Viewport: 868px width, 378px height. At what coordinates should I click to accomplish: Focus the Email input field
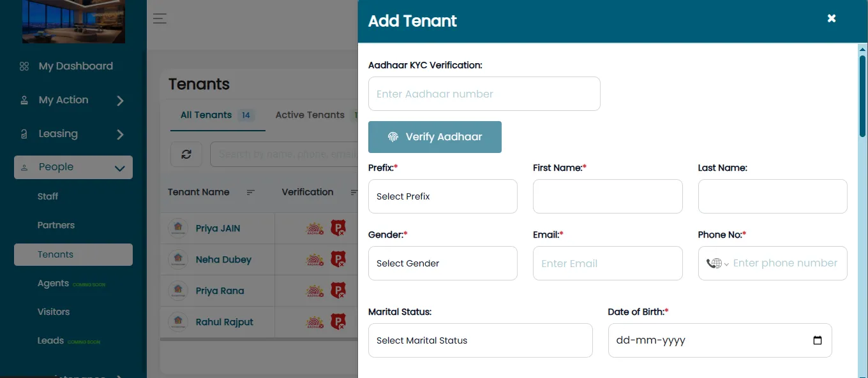click(608, 263)
